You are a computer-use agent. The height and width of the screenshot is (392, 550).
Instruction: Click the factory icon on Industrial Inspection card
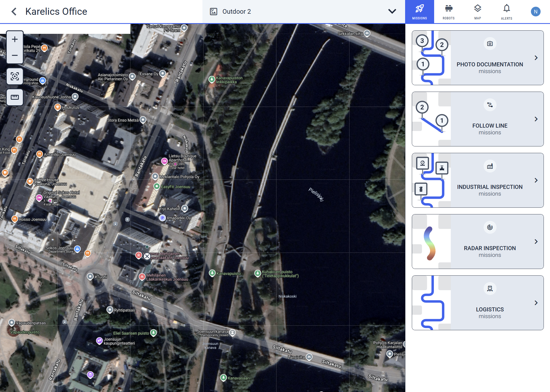click(490, 166)
